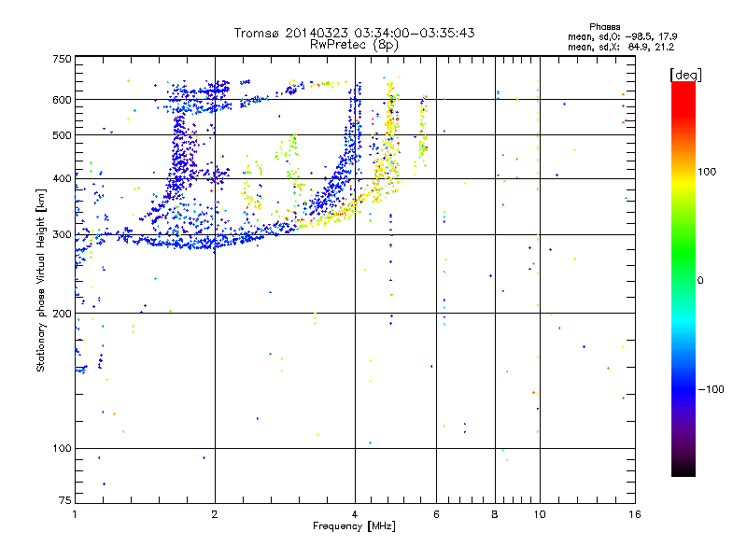Click the [deg] colorbar unit label
This screenshot has height=560, width=747.
(x=685, y=75)
